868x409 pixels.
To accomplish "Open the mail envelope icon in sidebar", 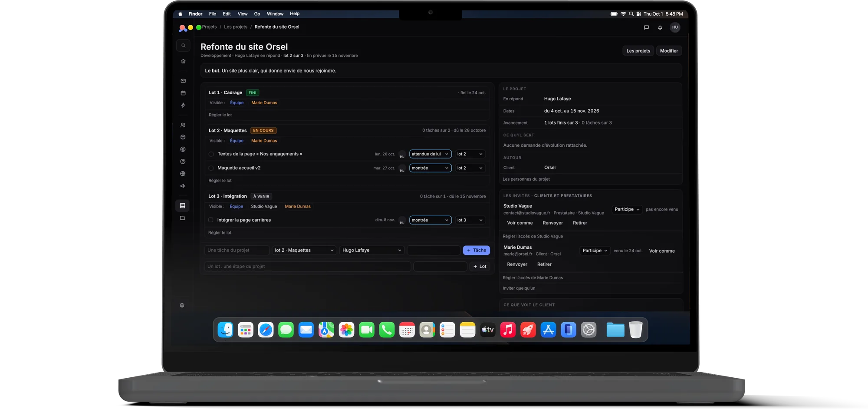I will (183, 81).
